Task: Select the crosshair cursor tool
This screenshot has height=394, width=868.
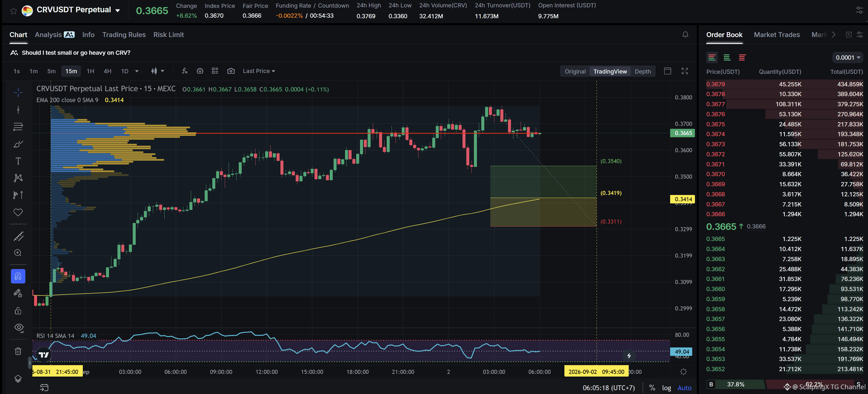Action: tap(18, 92)
